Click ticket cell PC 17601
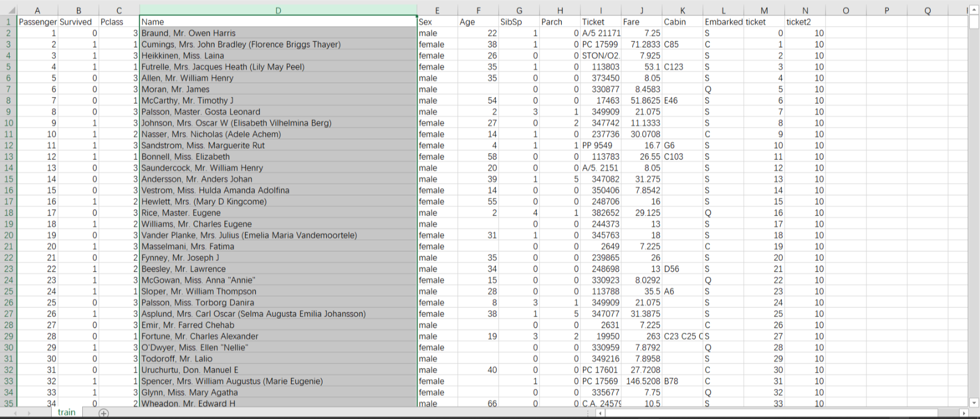Viewport: 980px width, 419px height. 601,370
